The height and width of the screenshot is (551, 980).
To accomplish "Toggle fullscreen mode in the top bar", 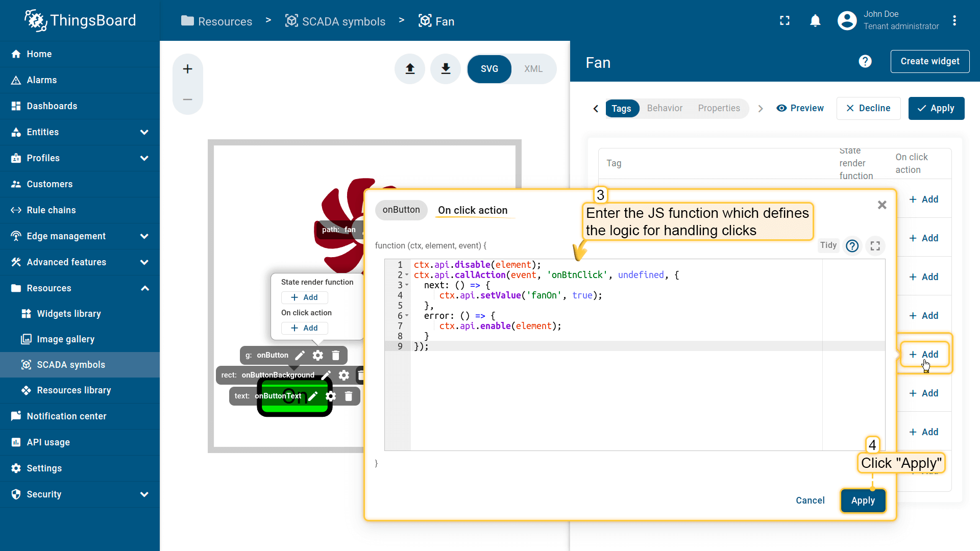I will coord(785,21).
